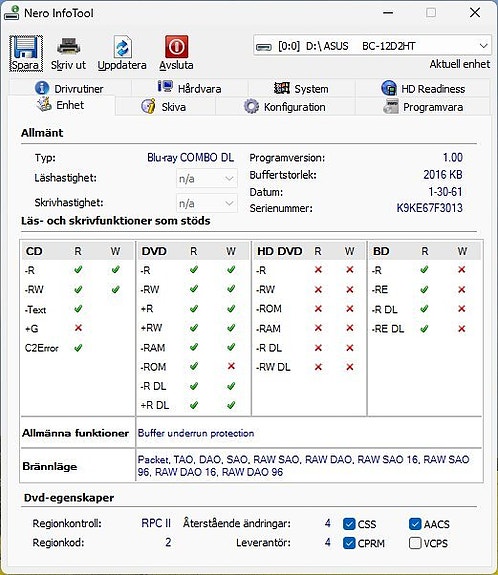Expand the Skrivhastighet speed dropdown
498x575 pixels.
tap(206, 203)
